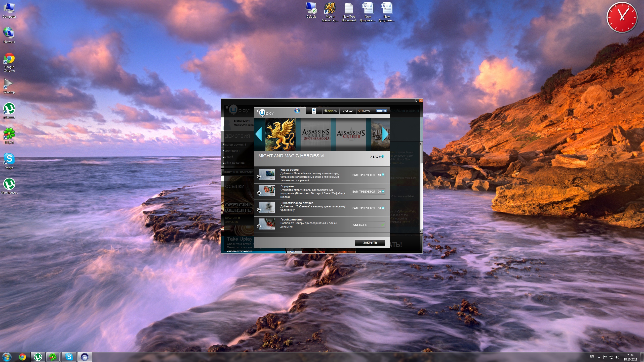The image size is (644, 362).
Task: Choose the PS3 platform tab
Action: 348,111
